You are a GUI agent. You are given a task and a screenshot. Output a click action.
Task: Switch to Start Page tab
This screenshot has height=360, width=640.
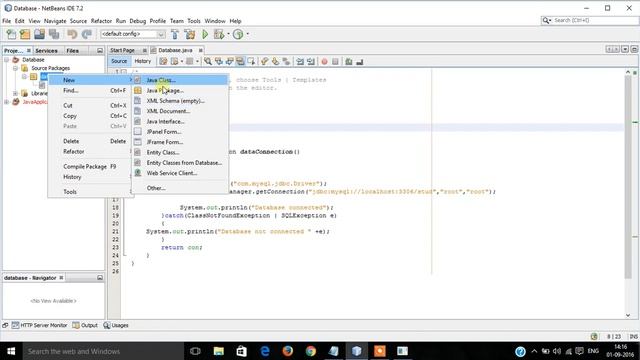(x=122, y=50)
